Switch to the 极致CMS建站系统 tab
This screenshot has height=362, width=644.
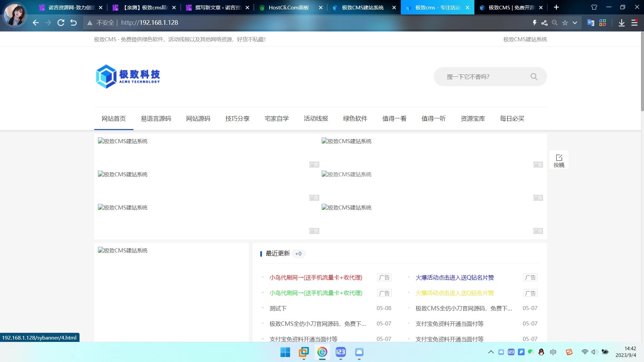(x=362, y=7)
